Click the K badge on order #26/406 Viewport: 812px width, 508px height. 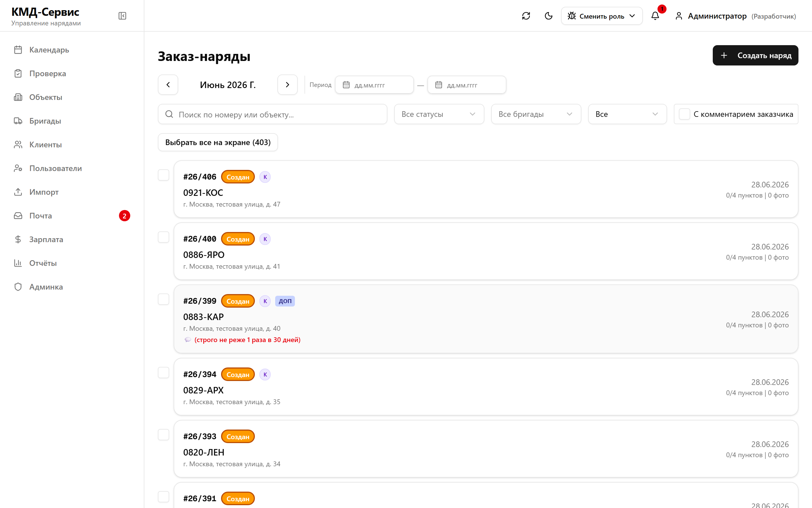point(265,177)
